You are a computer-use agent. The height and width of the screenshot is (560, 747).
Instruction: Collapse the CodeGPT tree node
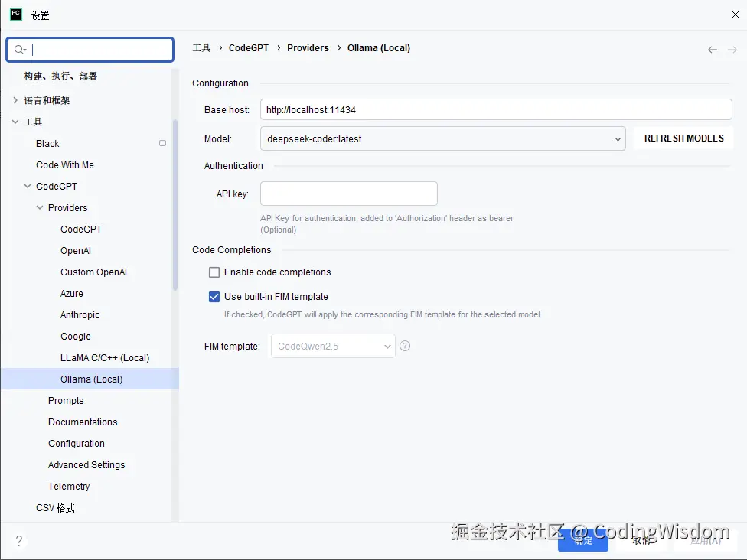[28, 186]
